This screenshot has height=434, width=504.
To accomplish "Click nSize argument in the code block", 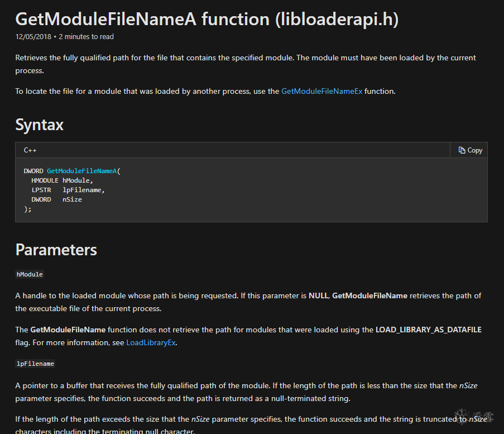I will tap(72, 199).
